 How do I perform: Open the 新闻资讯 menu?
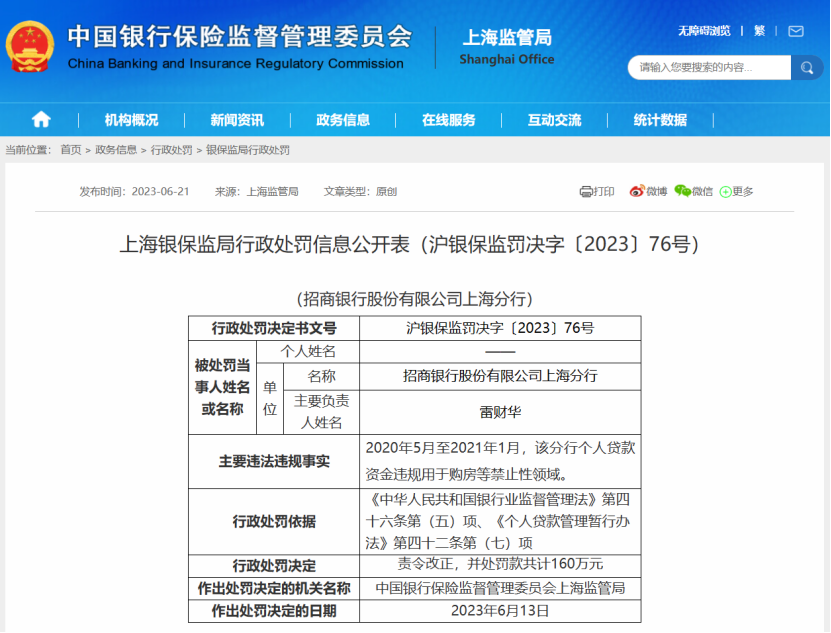point(237,120)
